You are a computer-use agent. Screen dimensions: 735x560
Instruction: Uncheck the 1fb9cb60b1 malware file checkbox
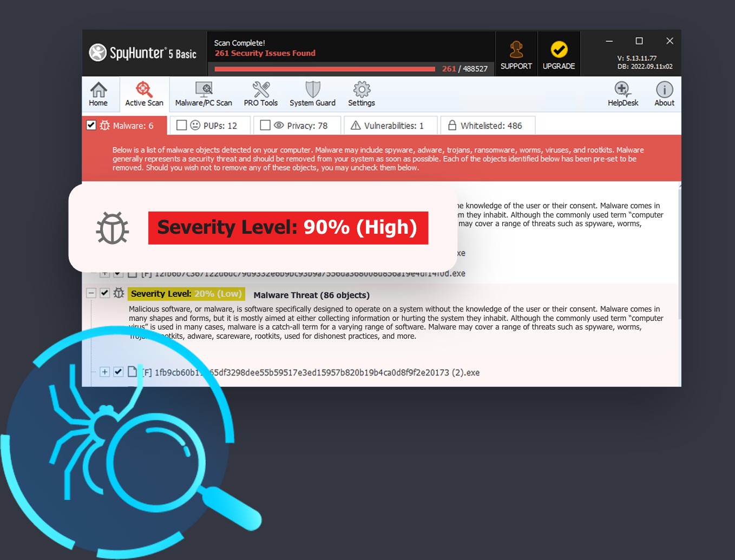pyautogui.click(x=118, y=372)
